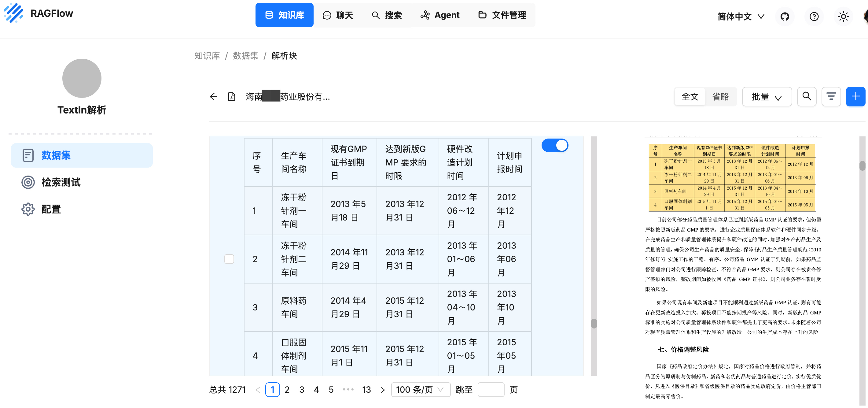Go to 文件管理 file management
The image size is (868, 408).
(x=502, y=15)
